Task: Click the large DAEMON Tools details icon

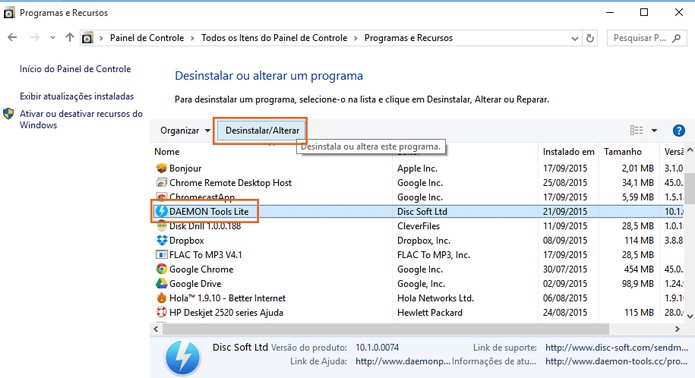Action: (183, 357)
